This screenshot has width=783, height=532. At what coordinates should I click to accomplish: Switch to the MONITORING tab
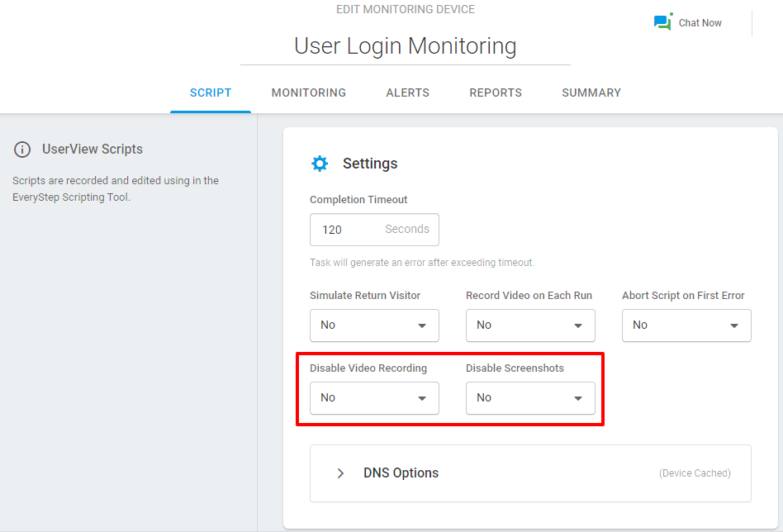pyautogui.click(x=309, y=93)
